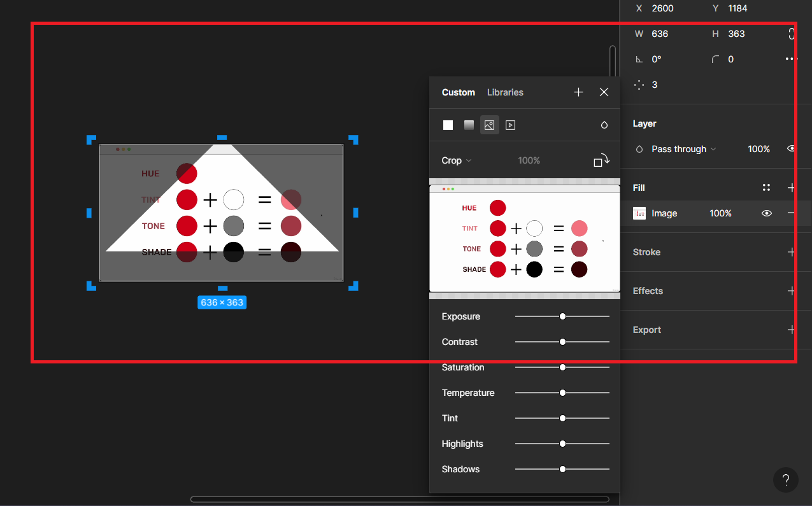Open the more options ellipsis next to corner radius

[792, 59]
